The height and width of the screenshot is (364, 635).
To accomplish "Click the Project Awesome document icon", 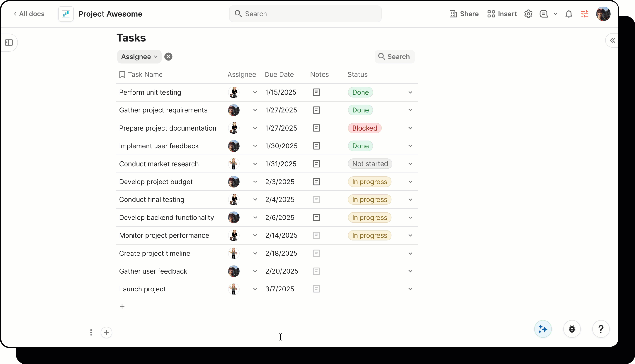I will point(66,14).
